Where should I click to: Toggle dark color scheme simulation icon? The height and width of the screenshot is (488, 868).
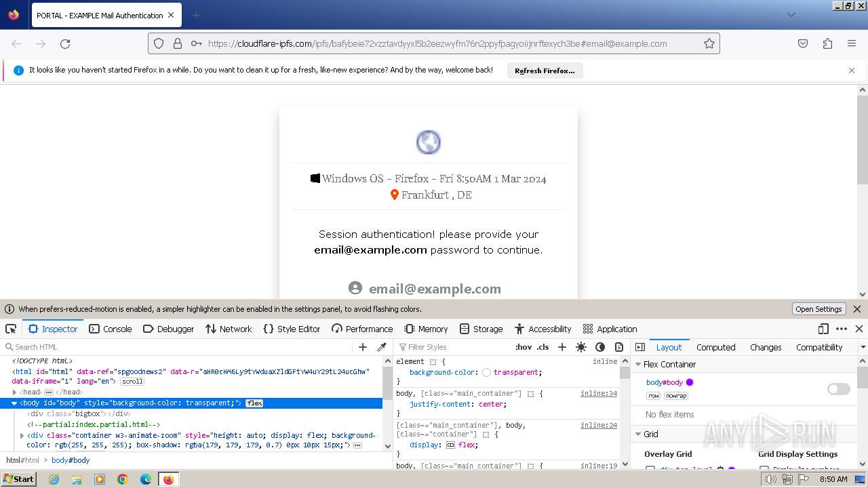(x=600, y=347)
